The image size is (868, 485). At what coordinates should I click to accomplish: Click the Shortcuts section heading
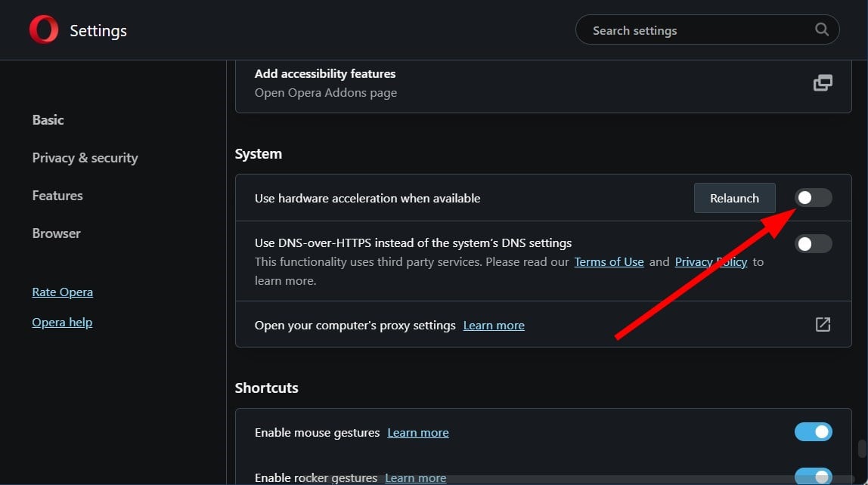coord(266,388)
